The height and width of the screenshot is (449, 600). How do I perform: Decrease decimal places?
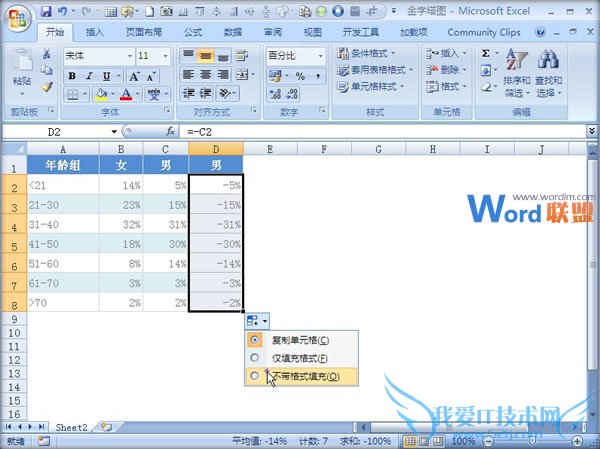pos(292,94)
